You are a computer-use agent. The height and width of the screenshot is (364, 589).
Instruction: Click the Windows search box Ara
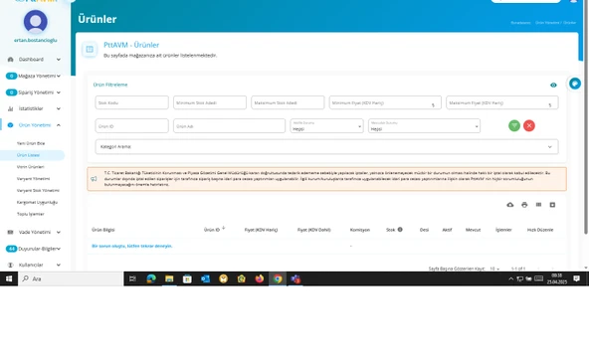(x=72, y=278)
